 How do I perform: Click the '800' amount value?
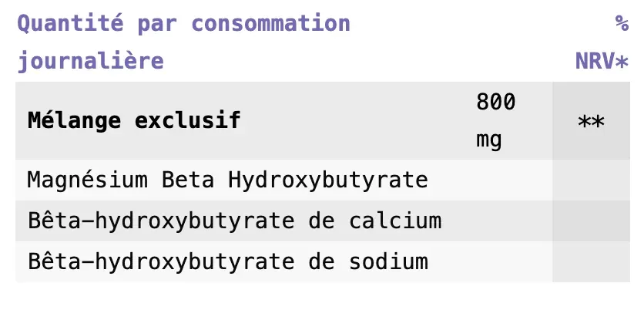[495, 101]
